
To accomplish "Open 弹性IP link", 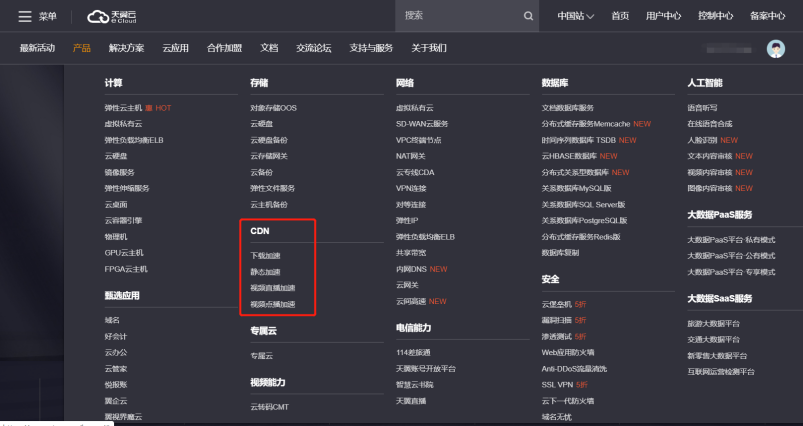I will (407, 221).
